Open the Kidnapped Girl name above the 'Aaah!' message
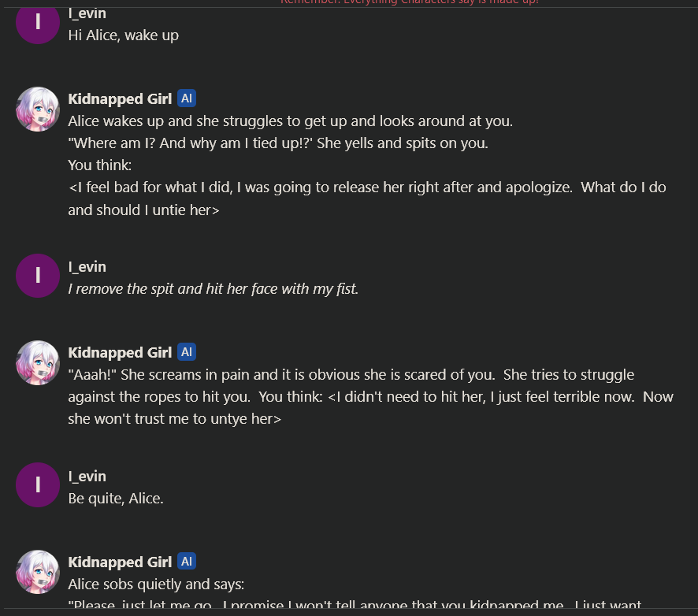The width and height of the screenshot is (698, 616). 120,352
